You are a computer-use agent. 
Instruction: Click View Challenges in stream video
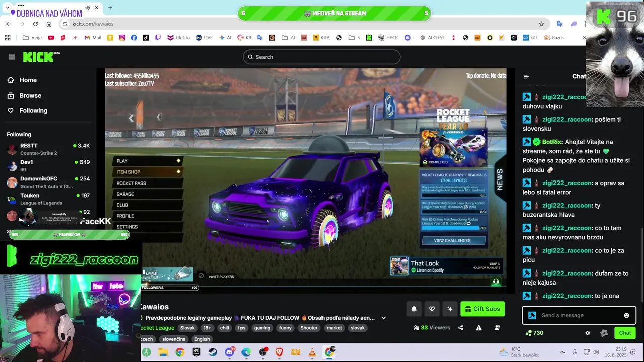pos(452,241)
